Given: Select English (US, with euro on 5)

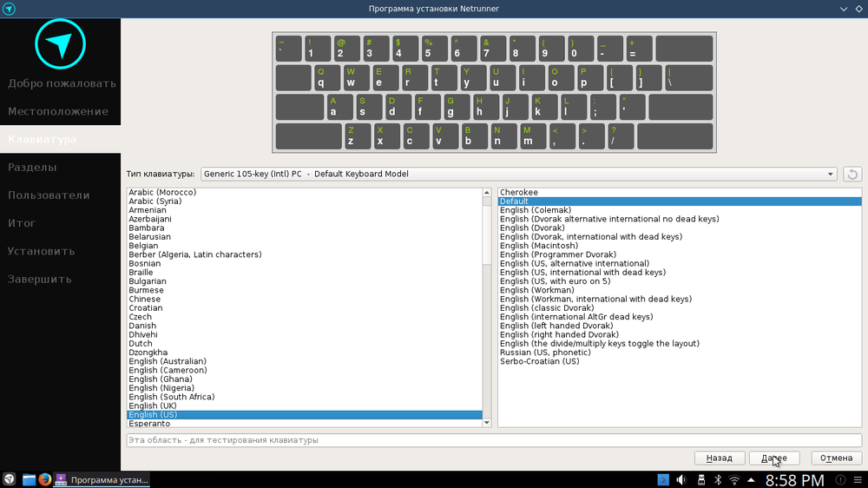Looking at the screenshot, I should click(680, 280).
